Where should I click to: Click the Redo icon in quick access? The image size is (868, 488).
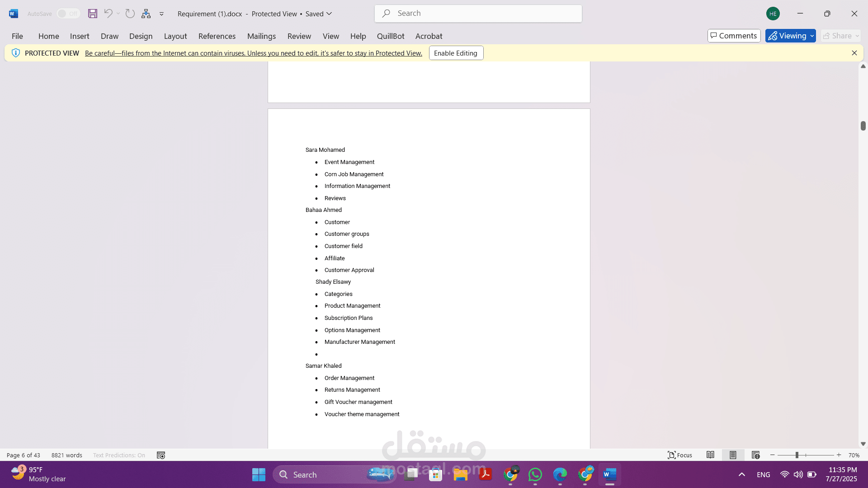tap(130, 14)
